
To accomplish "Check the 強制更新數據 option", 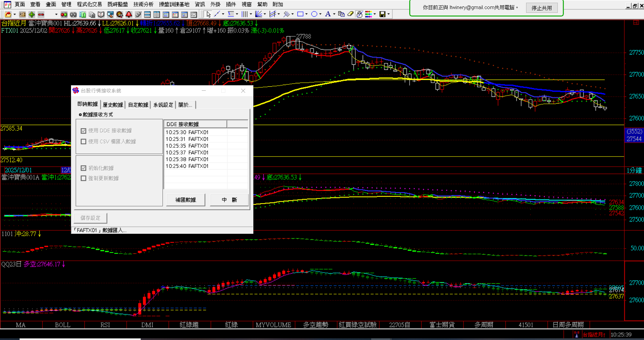I will point(84,178).
